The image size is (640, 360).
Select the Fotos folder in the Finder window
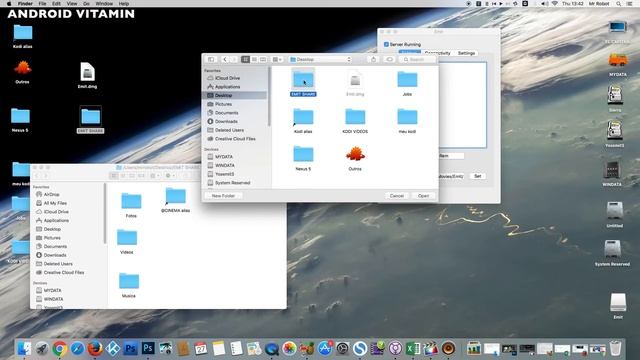tap(131, 204)
